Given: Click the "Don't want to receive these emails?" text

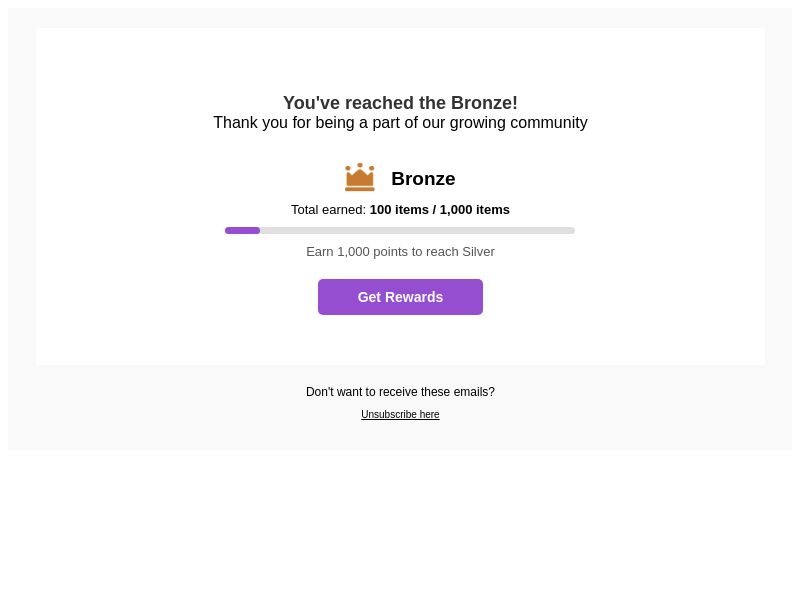Looking at the screenshot, I should 400,392.
